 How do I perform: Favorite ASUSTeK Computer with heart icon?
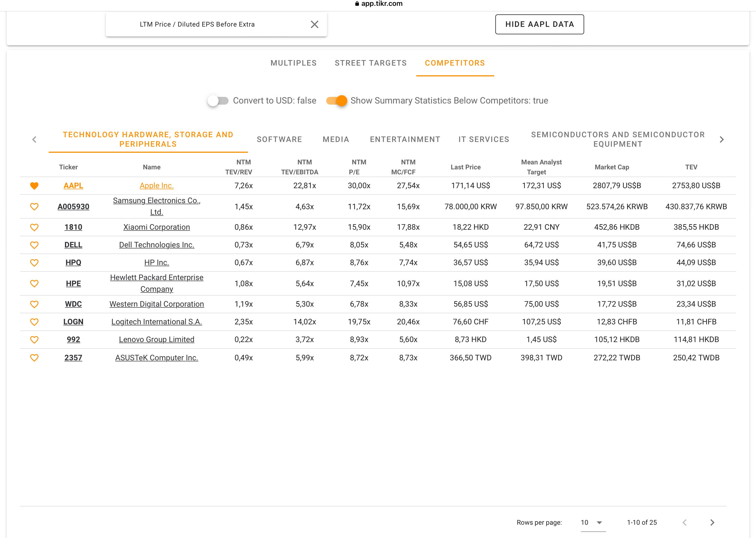tap(34, 358)
